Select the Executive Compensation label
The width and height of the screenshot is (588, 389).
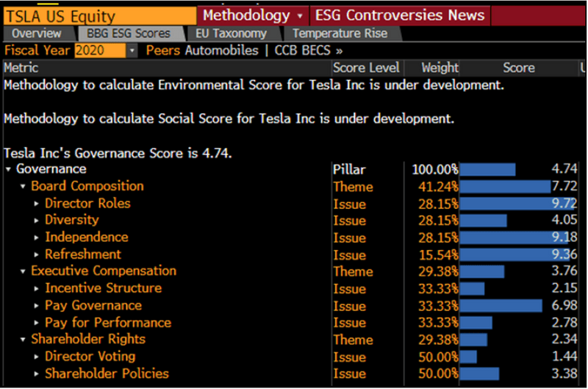104,271
